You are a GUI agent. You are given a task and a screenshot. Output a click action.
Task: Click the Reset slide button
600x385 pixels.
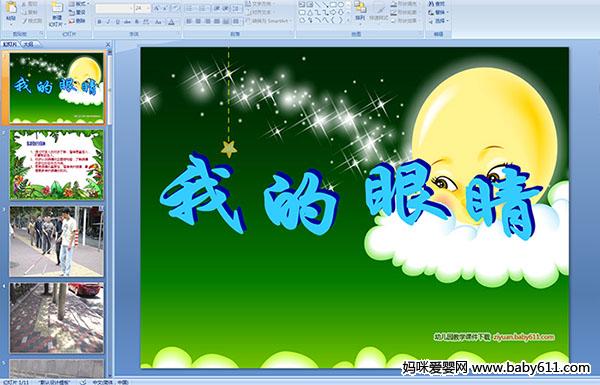click(78, 13)
